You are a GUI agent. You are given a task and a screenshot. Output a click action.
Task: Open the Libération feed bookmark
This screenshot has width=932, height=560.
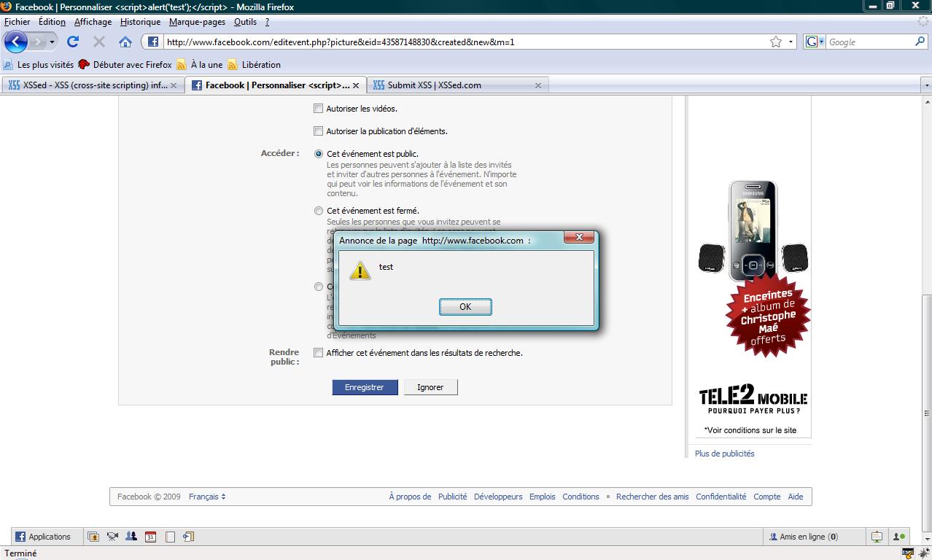click(x=254, y=65)
